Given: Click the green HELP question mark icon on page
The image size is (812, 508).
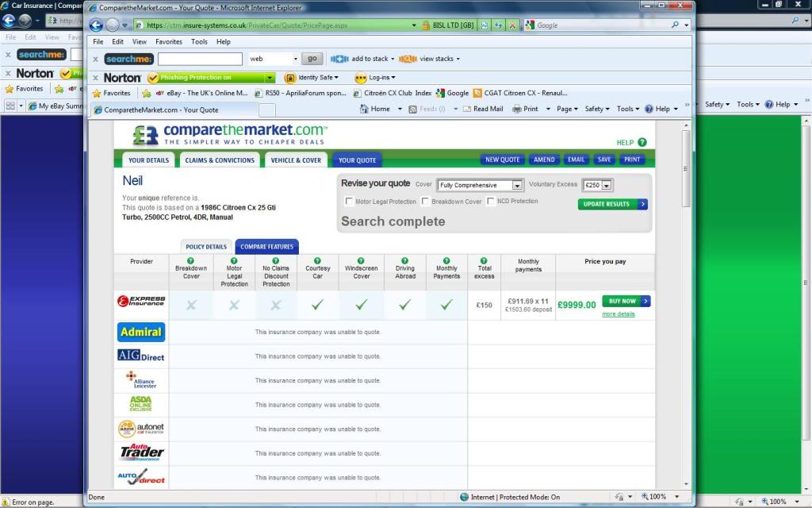Looking at the screenshot, I should 642,142.
